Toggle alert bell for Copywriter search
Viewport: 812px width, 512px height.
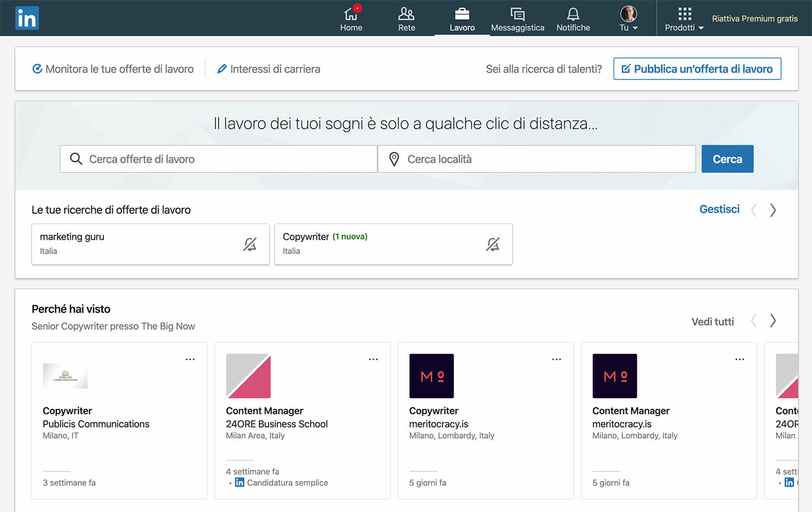(x=493, y=244)
